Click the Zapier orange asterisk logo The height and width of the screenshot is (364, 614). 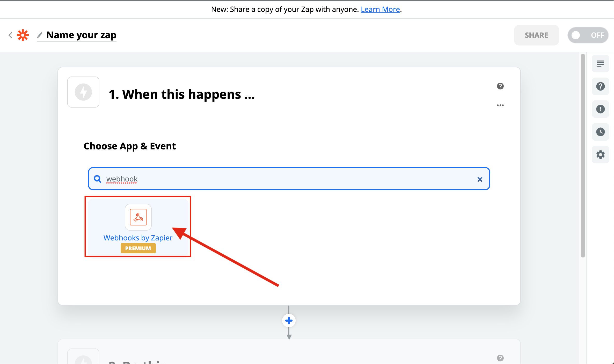pyautogui.click(x=23, y=35)
